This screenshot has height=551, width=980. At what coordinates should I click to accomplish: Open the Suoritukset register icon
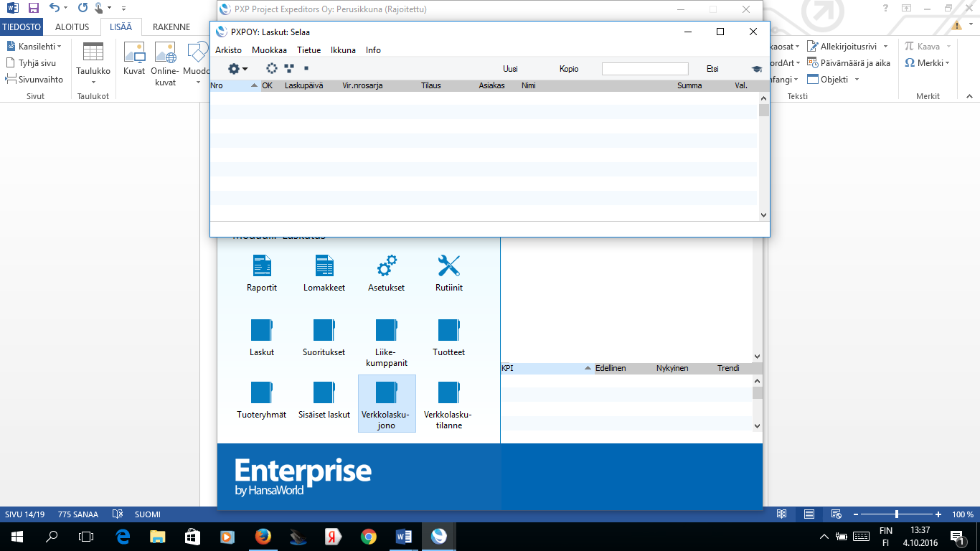pyautogui.click(x=324, y=330)
